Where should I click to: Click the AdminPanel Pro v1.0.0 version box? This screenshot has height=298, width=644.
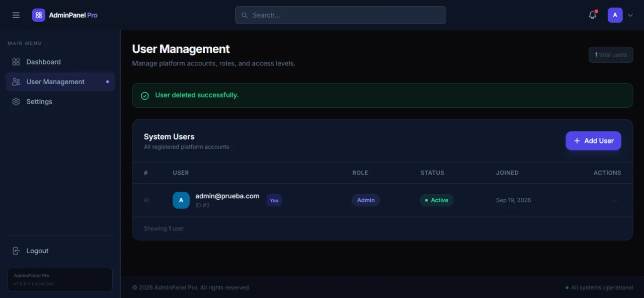60,279
